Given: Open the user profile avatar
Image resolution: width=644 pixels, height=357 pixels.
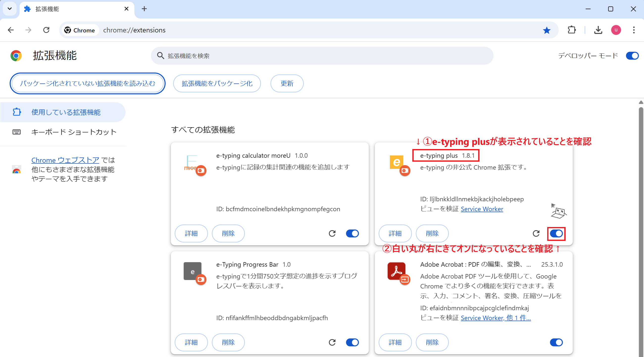Looking at the screenshot, I should (x=616, y=30).
